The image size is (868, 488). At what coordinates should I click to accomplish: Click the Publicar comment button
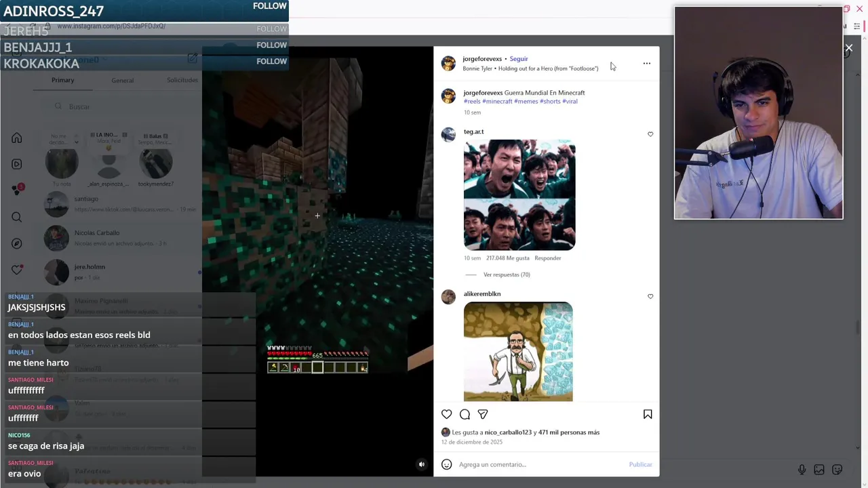click(640, 464)
